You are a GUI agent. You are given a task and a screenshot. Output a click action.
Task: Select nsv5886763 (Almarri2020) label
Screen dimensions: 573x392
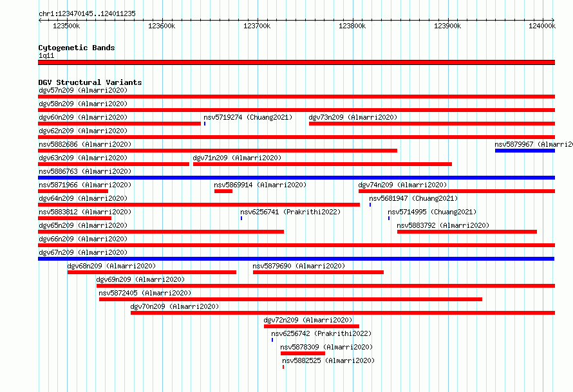[85, 171]
